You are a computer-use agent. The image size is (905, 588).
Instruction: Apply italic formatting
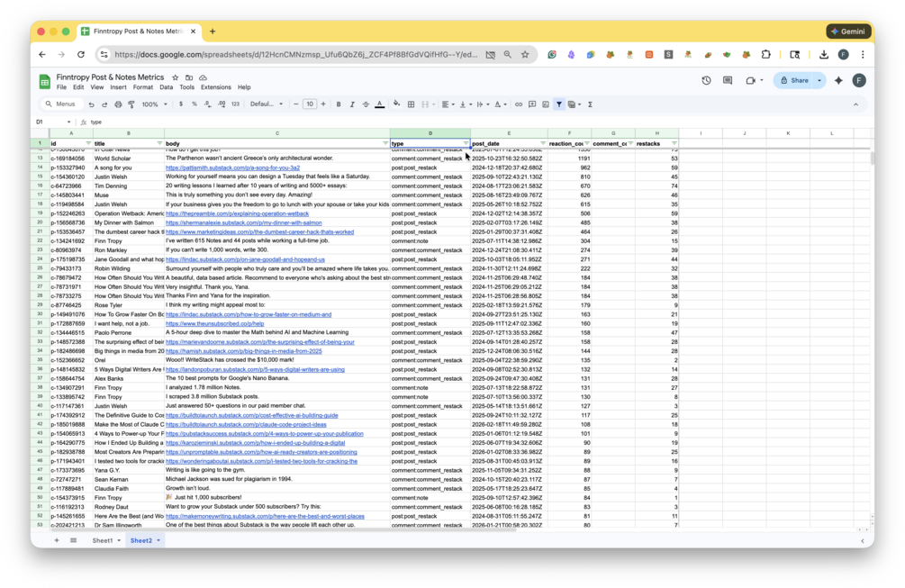coord(352,104)
